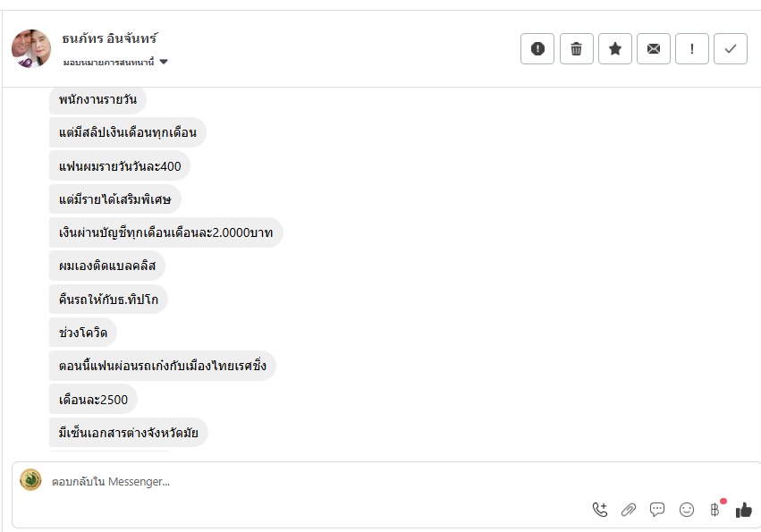761x532 pixels.
Task: Click the exclamation follow-up icon
Action: coord(692,49)
